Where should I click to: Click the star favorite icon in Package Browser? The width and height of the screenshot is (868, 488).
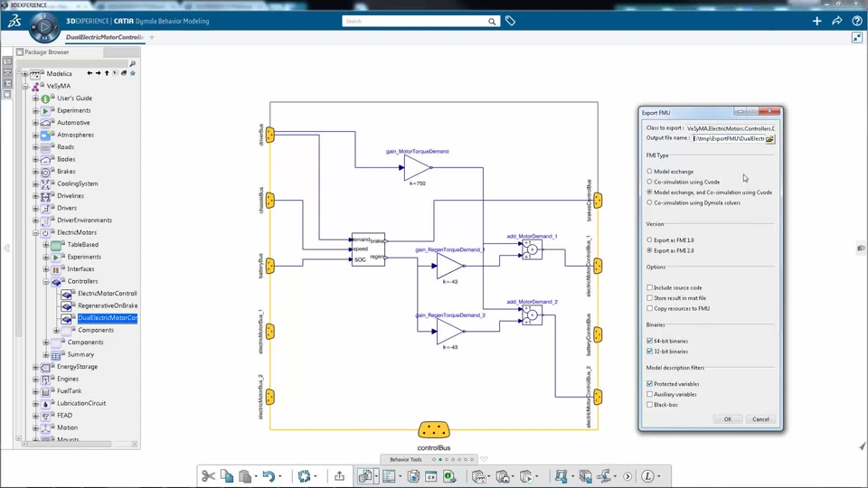pyautogui.click(x=132, y=73)
